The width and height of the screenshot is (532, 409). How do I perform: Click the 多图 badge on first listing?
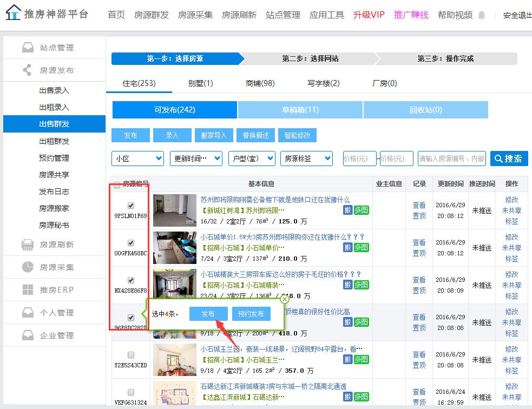361,210
